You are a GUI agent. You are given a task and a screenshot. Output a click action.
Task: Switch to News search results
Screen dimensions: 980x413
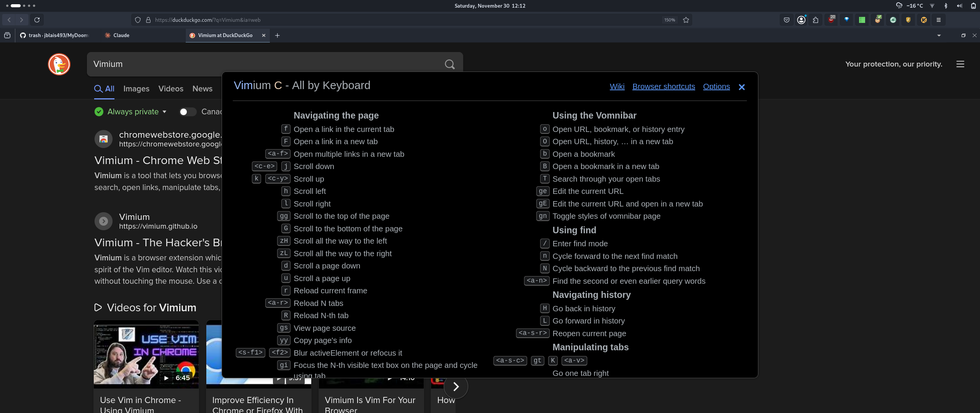click(203, 89)
